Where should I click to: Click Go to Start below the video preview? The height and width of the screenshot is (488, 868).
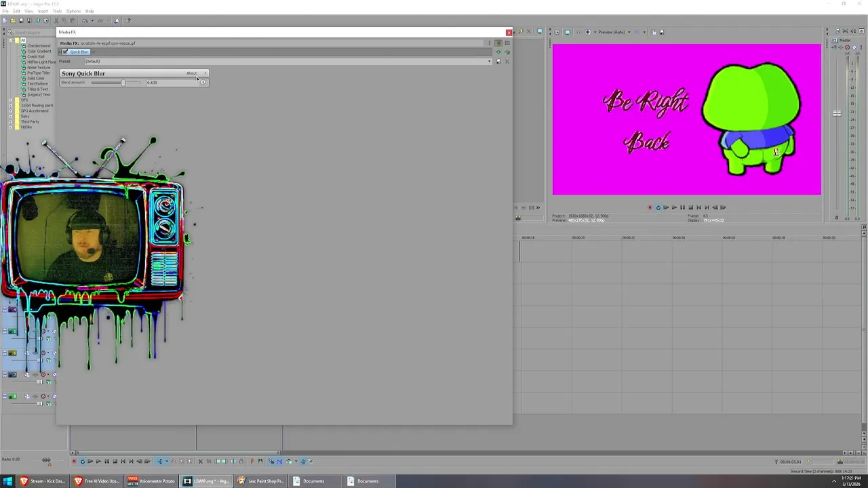click(698, 207)
